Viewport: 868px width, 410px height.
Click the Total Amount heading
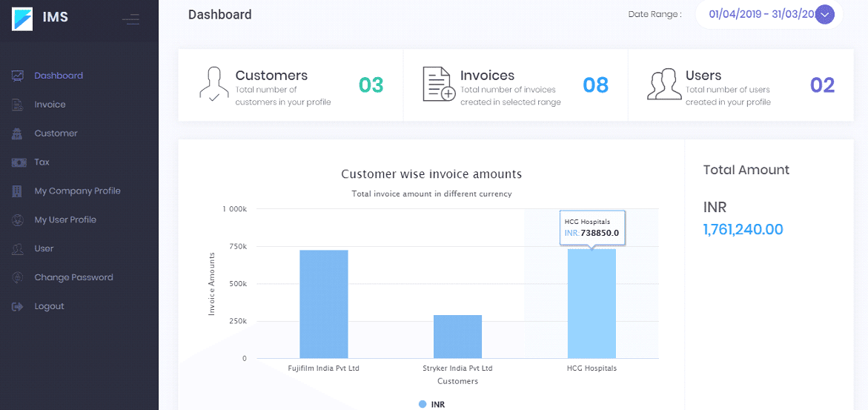click(x=746, y=170)
